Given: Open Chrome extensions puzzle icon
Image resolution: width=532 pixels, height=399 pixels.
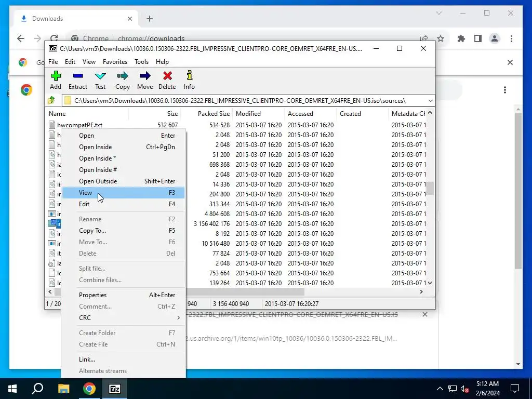Looking at the screenshot, I should (x=461, y=38).
